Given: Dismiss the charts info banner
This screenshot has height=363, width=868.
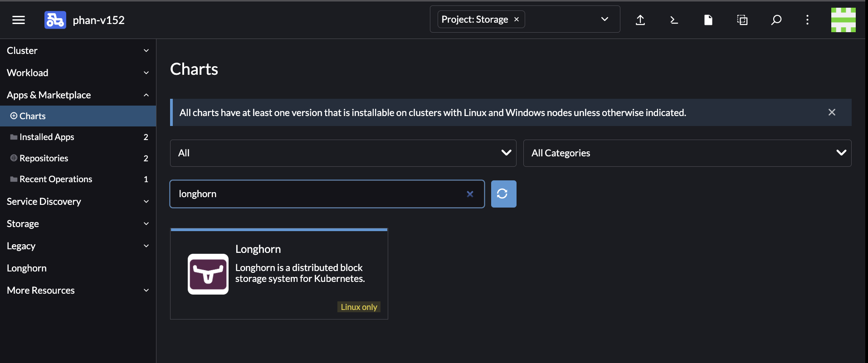Looking at the screenshot, I should pyautogui.click(x=831, y=112).
